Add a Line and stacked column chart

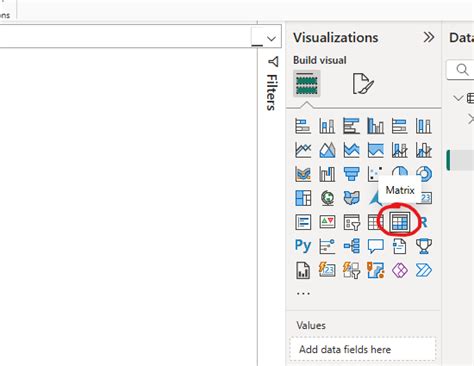pos(400,150)
